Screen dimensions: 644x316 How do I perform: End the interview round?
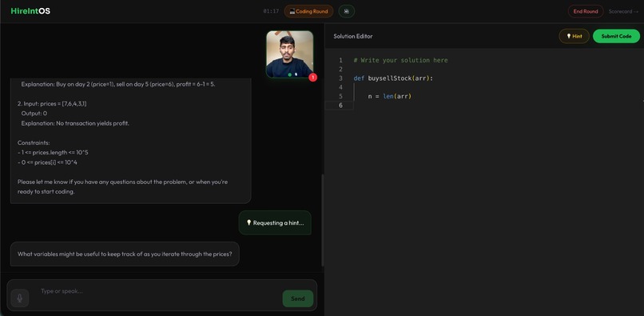coord(585,11)
